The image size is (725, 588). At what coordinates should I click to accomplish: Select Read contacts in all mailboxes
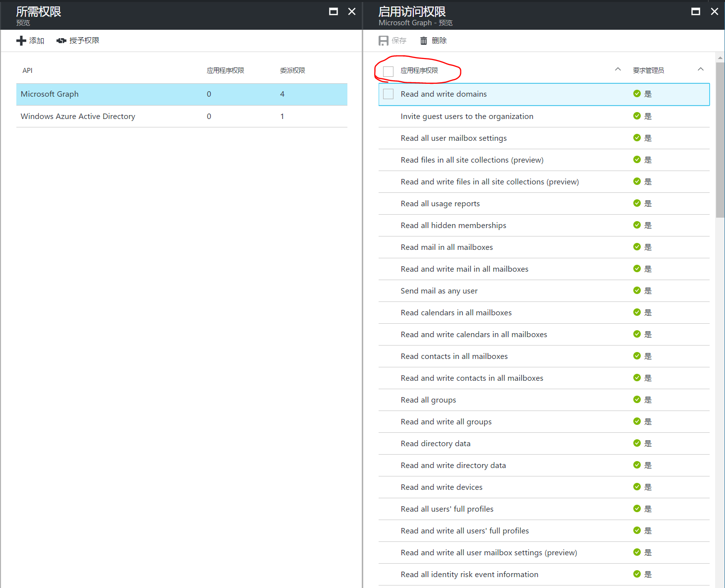tap(544, 356)
